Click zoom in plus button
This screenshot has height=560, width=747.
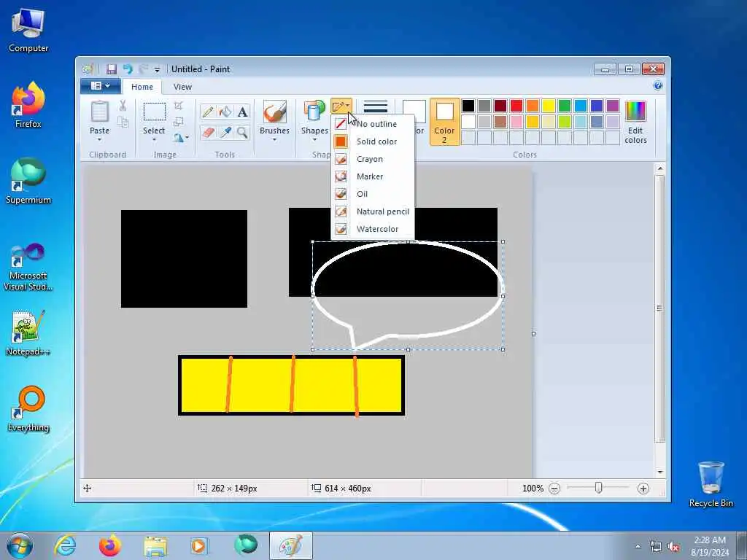pyautogui.click(x=643, y=489)
